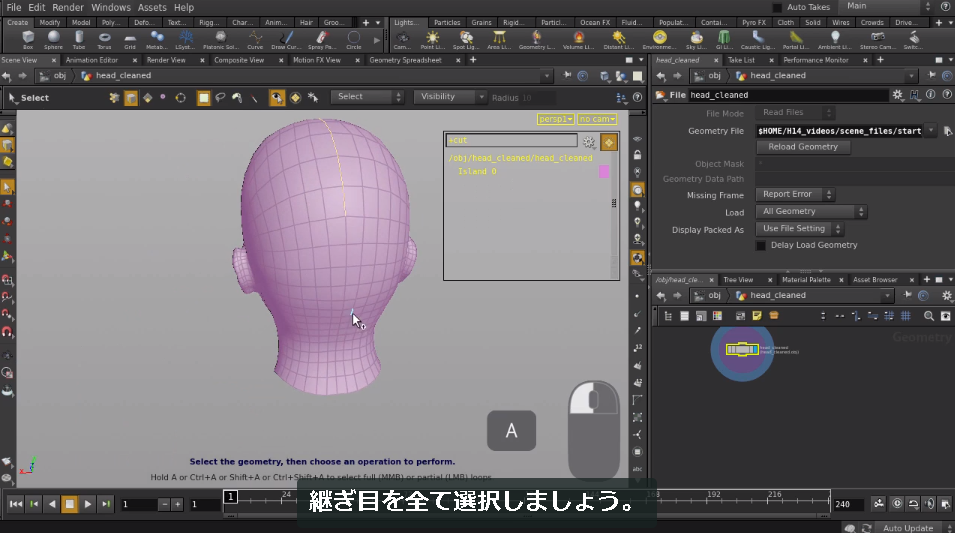
Task: Toggle the Auto Takes checkbox
Action: pos(777,7)
